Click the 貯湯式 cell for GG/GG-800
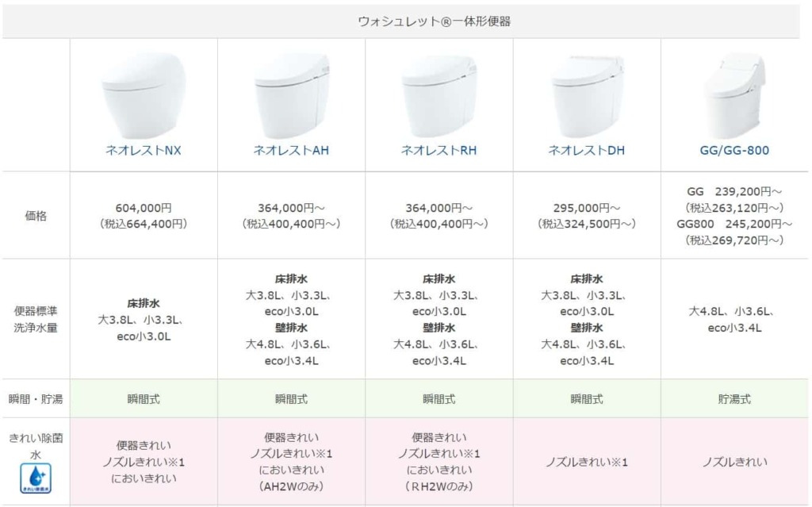 pos(734,399)
